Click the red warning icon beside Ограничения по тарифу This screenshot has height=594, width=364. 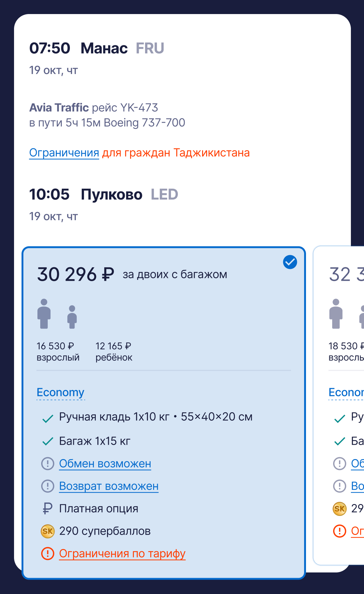48,554
